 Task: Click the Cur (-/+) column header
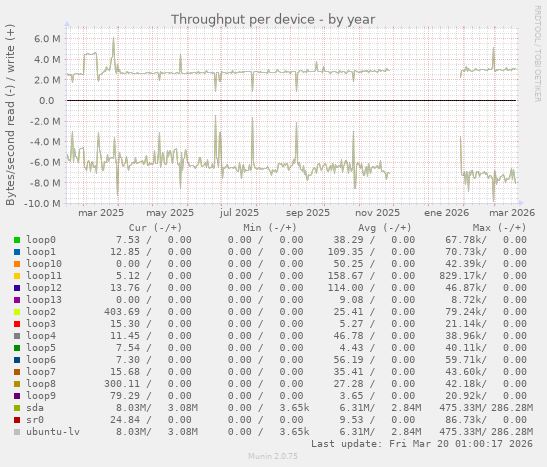[x=155, y=228]
